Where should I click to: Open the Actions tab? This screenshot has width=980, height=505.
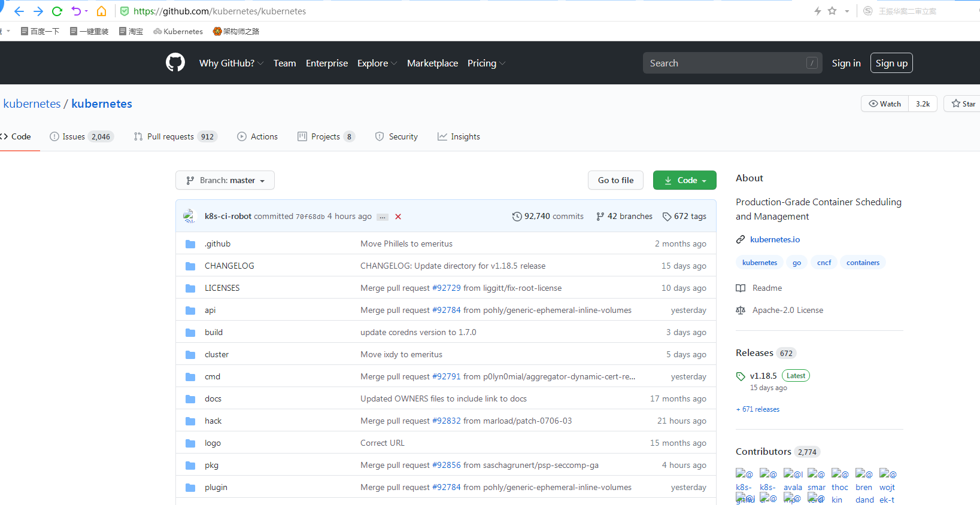[x=257, y=136]
